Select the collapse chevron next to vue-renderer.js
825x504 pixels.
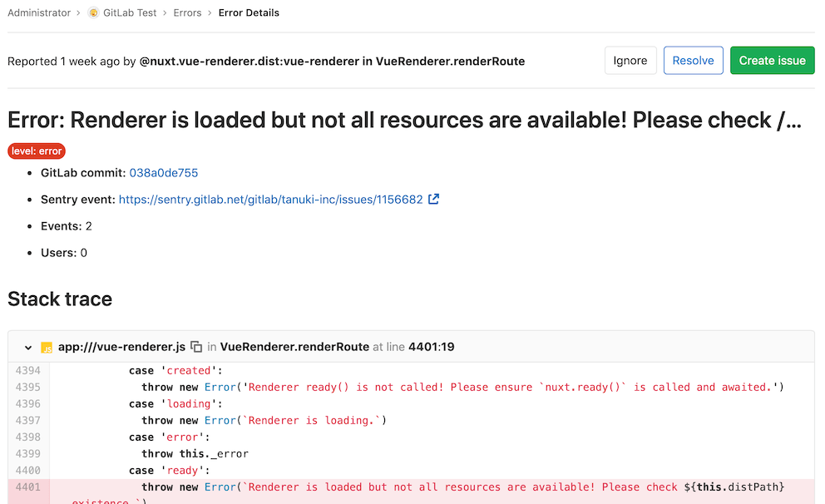27,347
